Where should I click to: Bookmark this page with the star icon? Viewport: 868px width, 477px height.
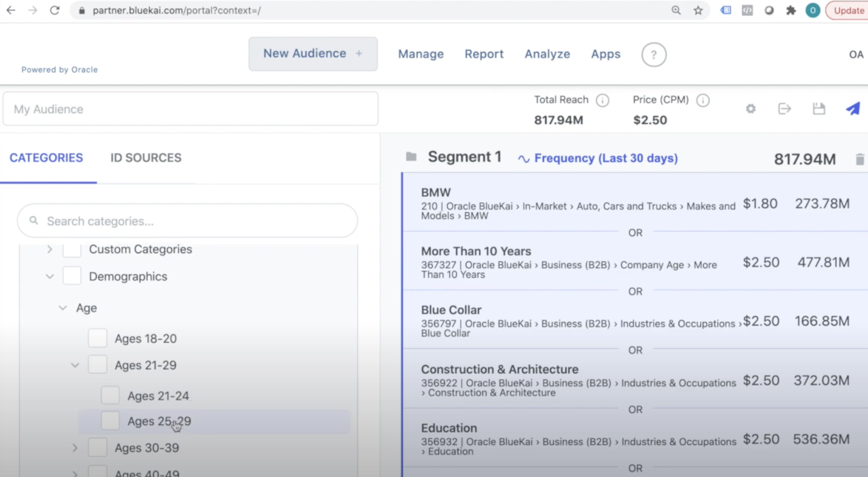tap(698, 10)
